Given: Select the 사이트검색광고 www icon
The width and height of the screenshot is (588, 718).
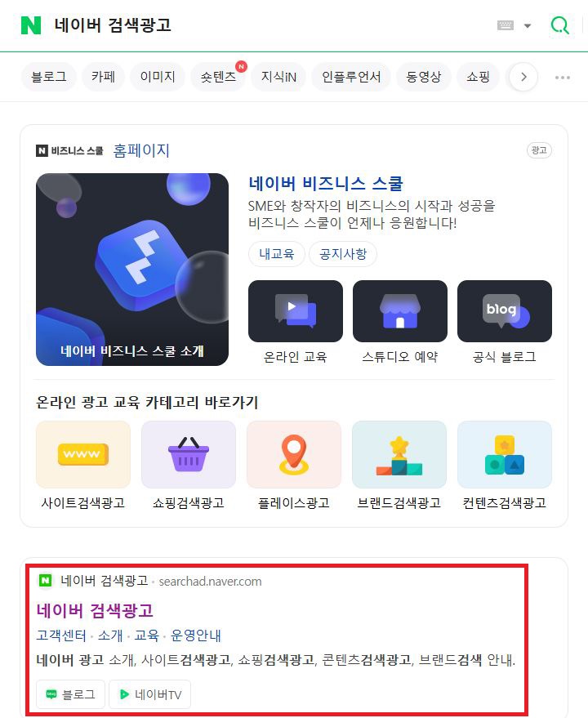Looking at the screenshot, I should tap(83, 454).
